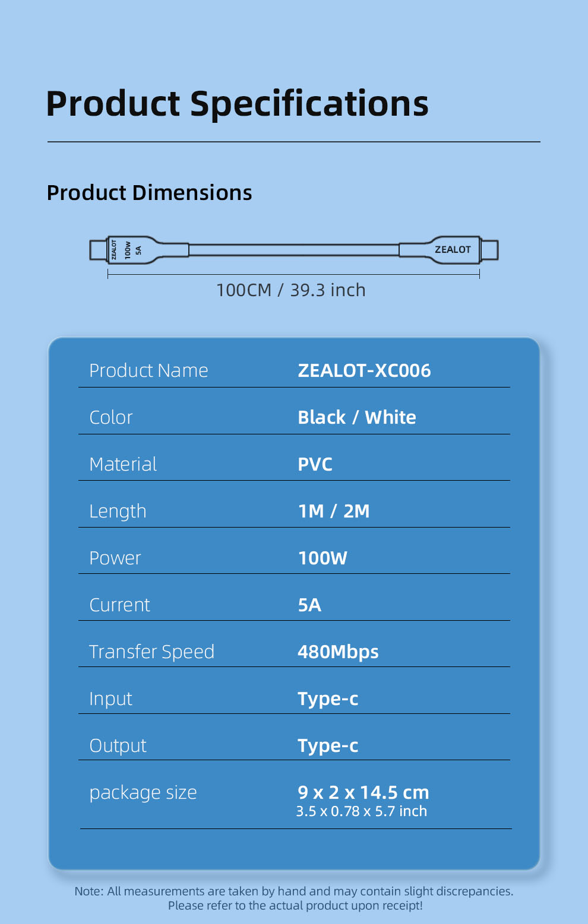Viewport: 588px width, 924px height.
Task: Click the 100CM / 39.3 inch measurement
Action: (x=290, y=290)
